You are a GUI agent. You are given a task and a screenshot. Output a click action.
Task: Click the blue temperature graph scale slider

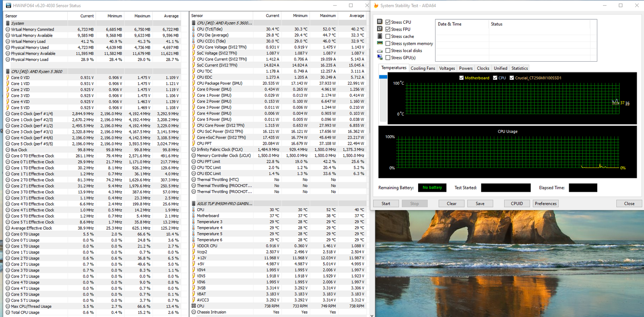(383, 77)
